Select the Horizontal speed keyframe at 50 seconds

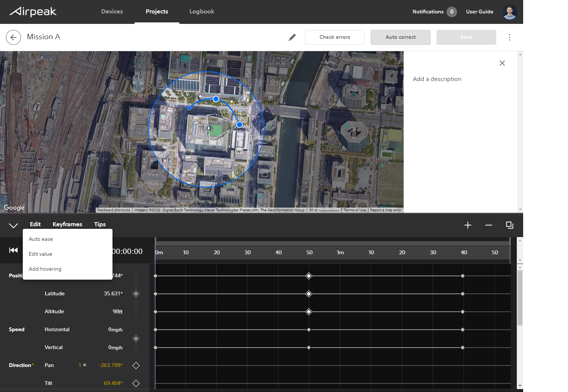click(x=309, y=330)
